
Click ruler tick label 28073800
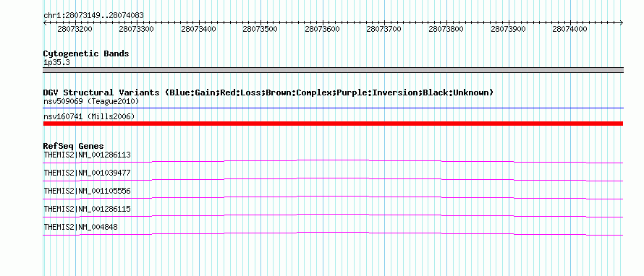point(446,29)
